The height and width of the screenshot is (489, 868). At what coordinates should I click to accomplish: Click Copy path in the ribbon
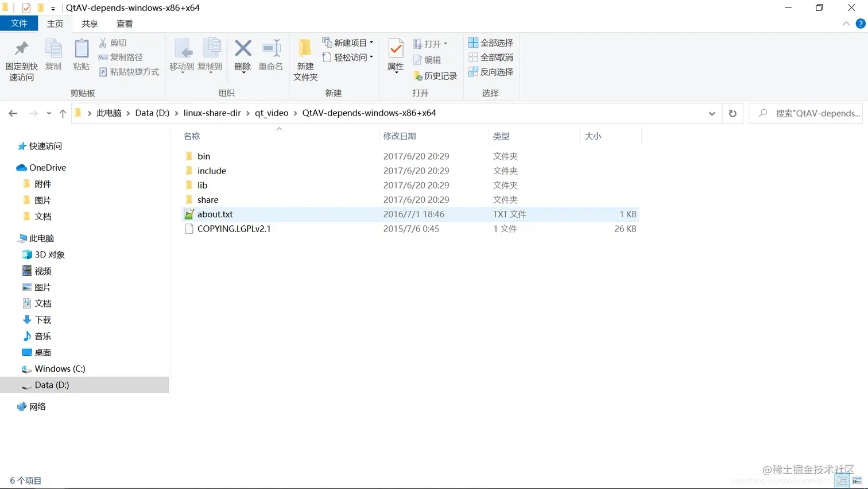[121, 57]
